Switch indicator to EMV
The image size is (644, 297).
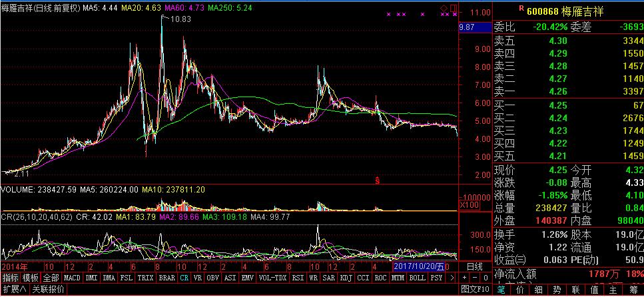coord(248,278)
